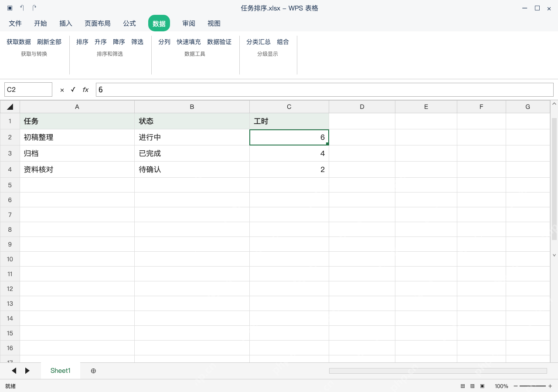This screenshot has height=392, width=558.
Task: Sort descending with 降序
Action: point(119,42)
